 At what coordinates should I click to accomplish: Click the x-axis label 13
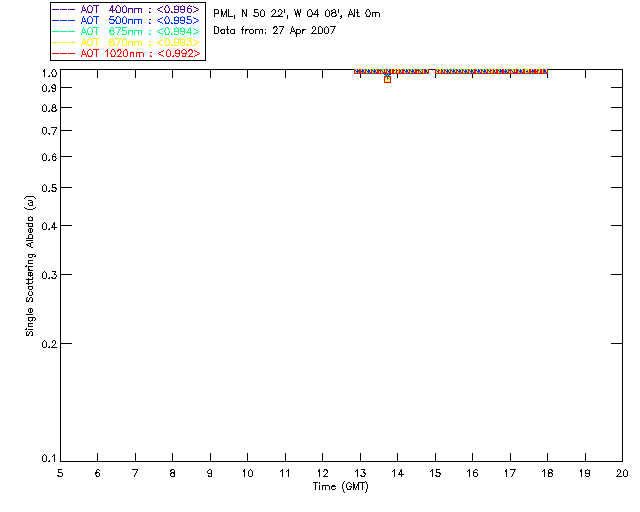click(x=360, y=473)
